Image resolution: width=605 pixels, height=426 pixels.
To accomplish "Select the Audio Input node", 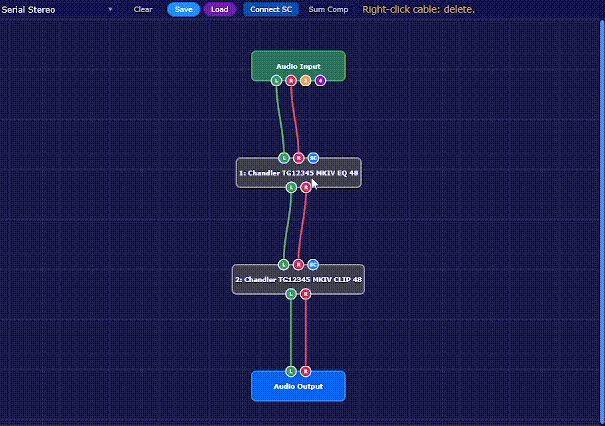I will point(298,64).
